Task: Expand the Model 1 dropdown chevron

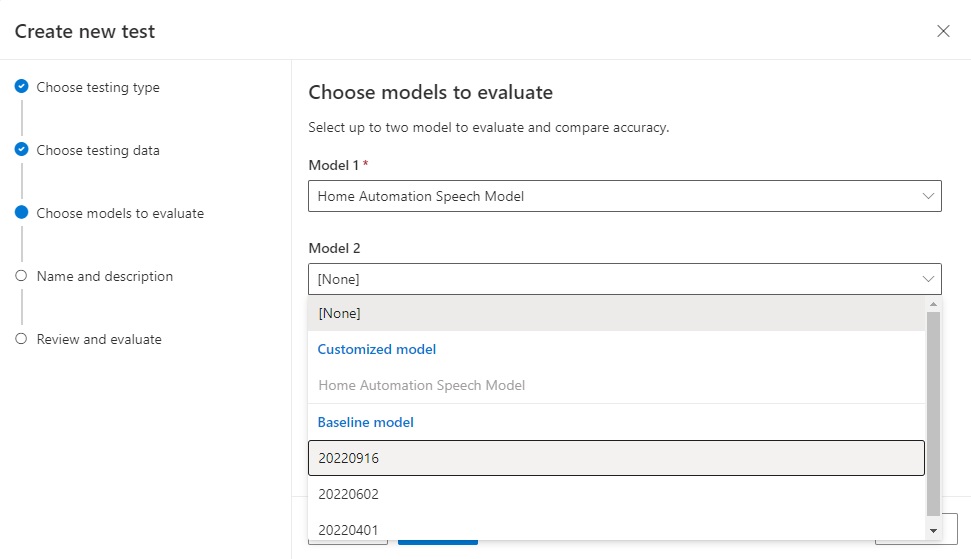Action: 927,196
